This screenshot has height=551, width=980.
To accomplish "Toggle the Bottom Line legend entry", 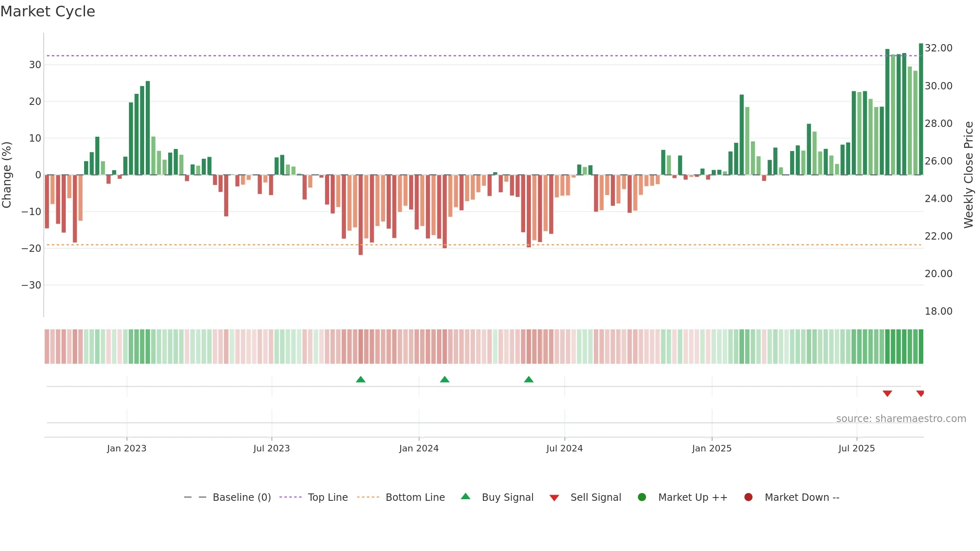I will point(401,497).
